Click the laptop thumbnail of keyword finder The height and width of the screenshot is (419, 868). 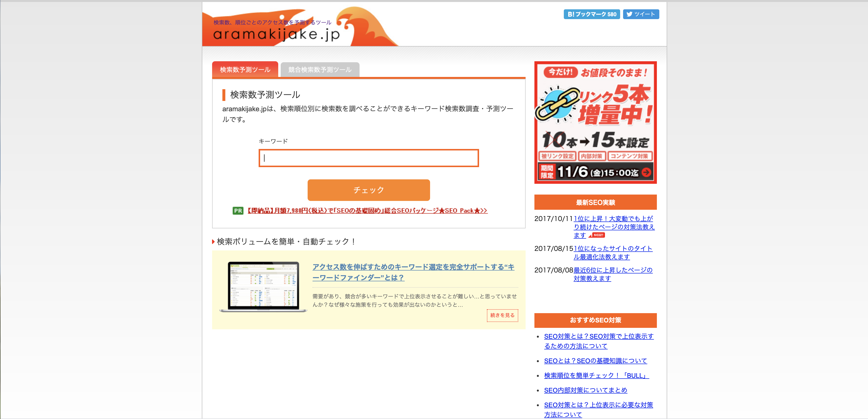tap(263, 287)
